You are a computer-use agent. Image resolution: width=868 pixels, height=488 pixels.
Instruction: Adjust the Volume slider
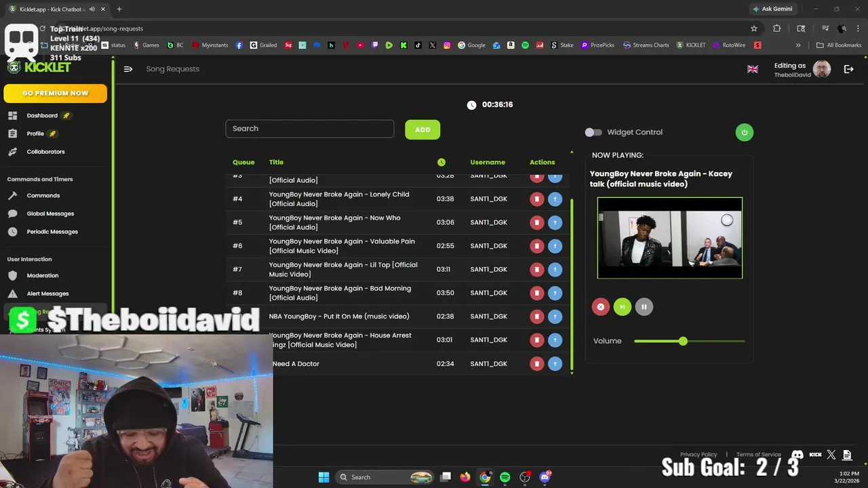[x=689, y=341]
